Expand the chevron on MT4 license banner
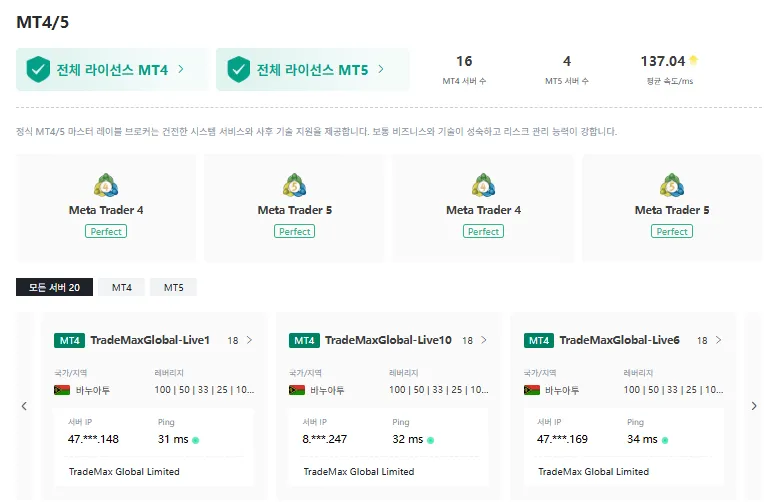The image size is (770, 502). 181,69
